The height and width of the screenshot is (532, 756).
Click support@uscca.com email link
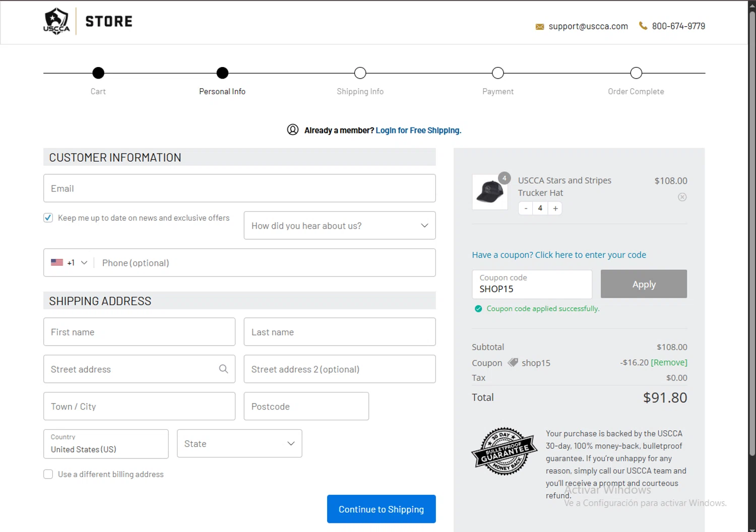point(588,26)
